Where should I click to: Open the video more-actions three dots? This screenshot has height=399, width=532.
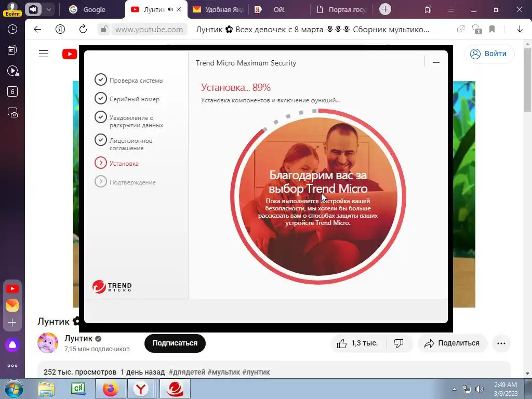coord(501,343)
